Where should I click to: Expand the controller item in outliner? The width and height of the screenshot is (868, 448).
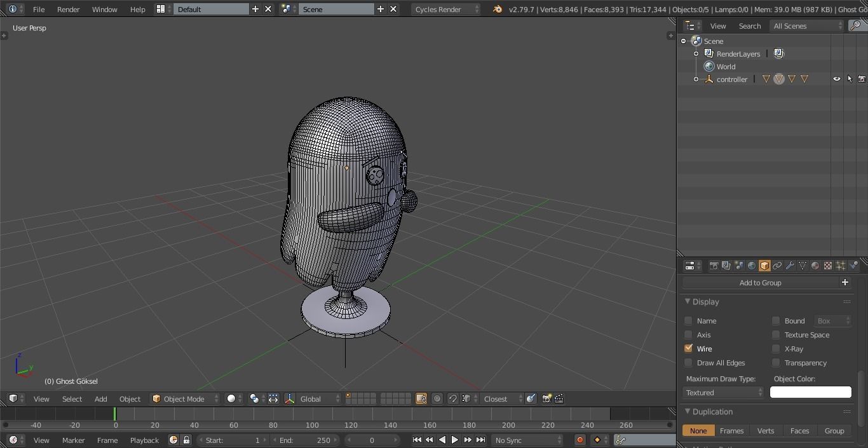[696, 79]
